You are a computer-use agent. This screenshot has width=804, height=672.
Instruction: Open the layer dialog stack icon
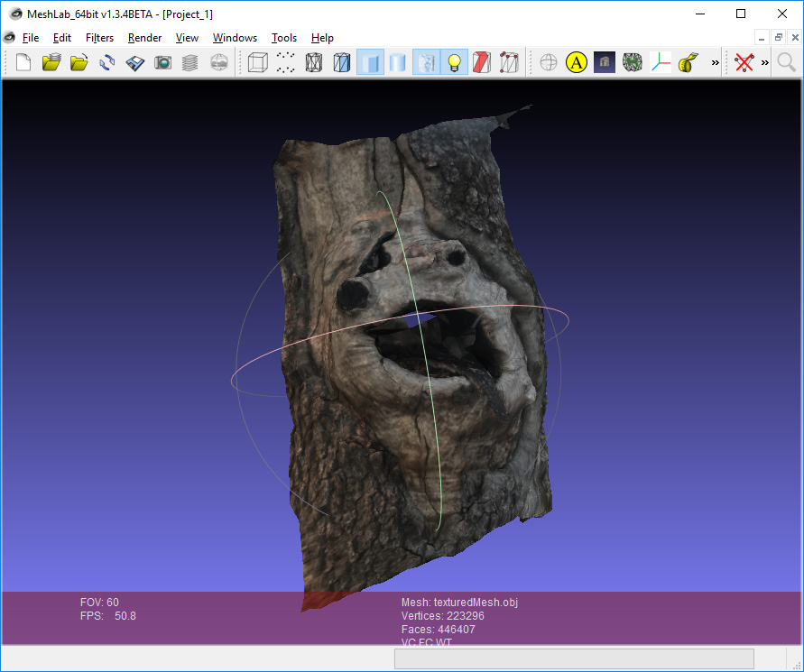coord(190,62)
